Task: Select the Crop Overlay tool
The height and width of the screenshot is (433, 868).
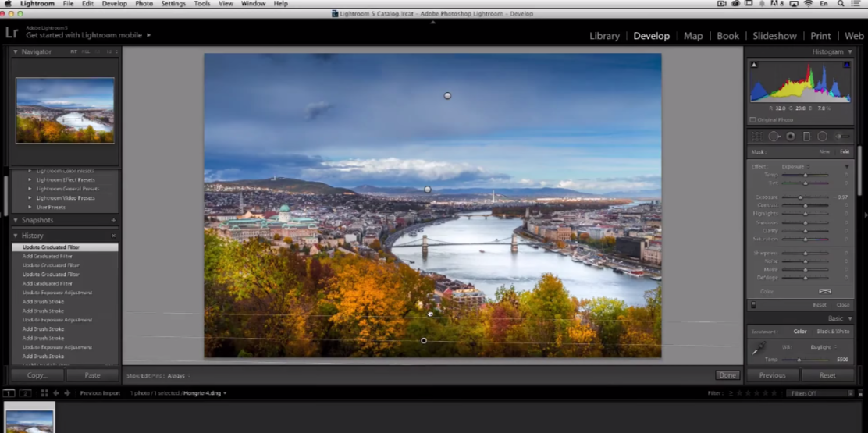Action: (756, 137)
